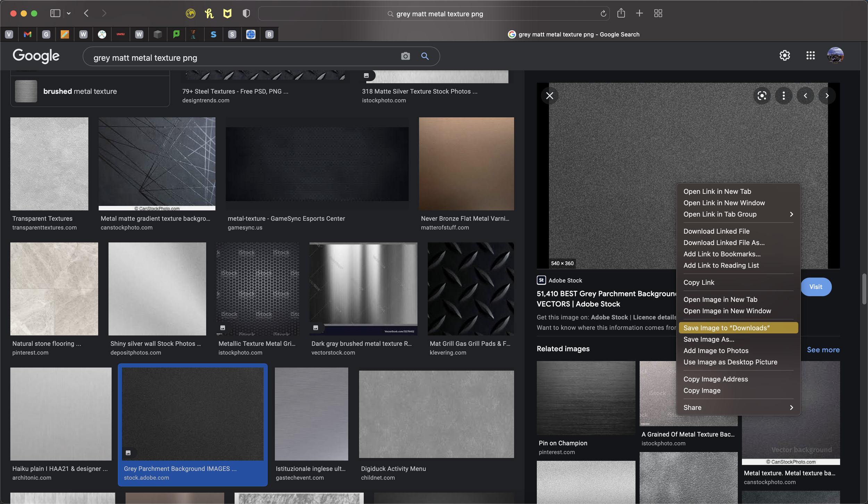Click See more related images
Viewport: 868px width, 504px height.
point(823,350)
